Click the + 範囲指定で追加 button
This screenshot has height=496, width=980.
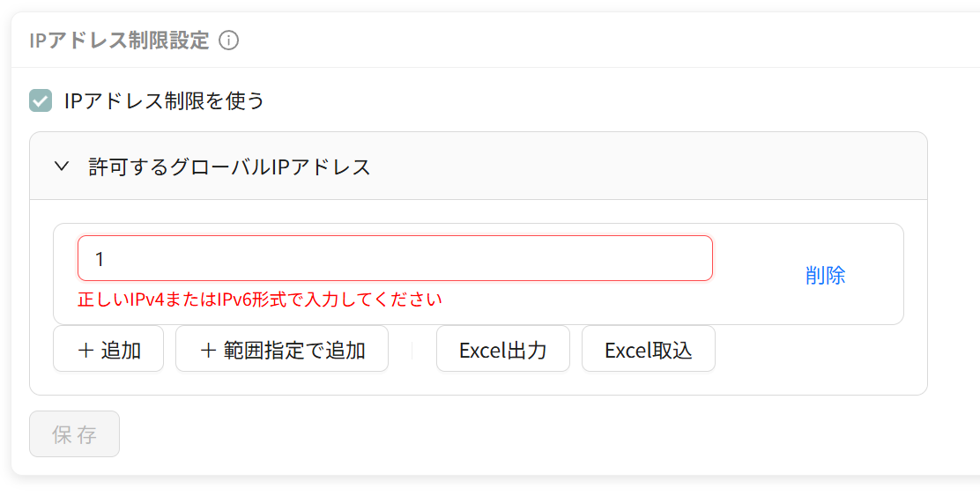282,349
